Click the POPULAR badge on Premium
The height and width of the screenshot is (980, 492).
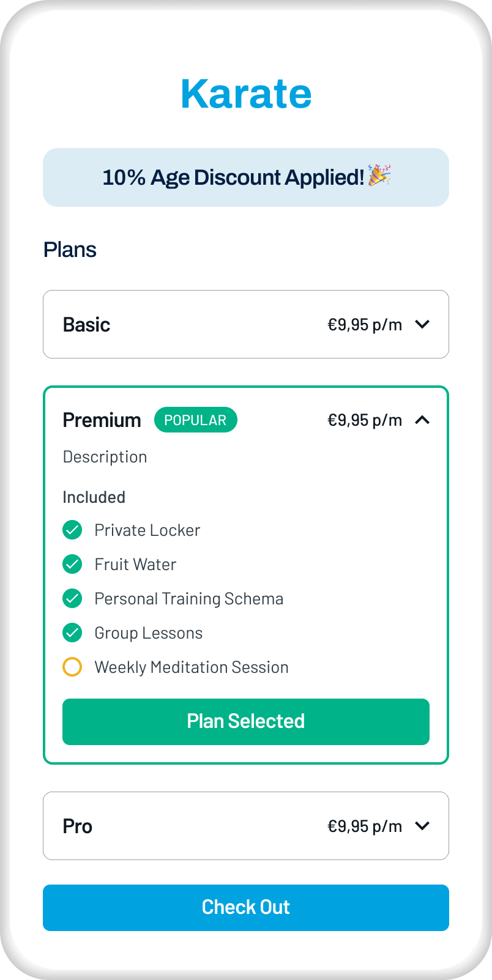click(x=195, y=420)
